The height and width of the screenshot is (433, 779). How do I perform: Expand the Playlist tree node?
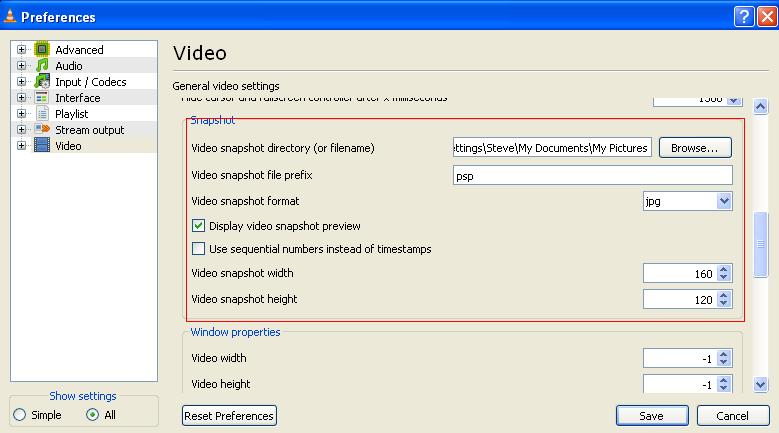pos(21,114)
